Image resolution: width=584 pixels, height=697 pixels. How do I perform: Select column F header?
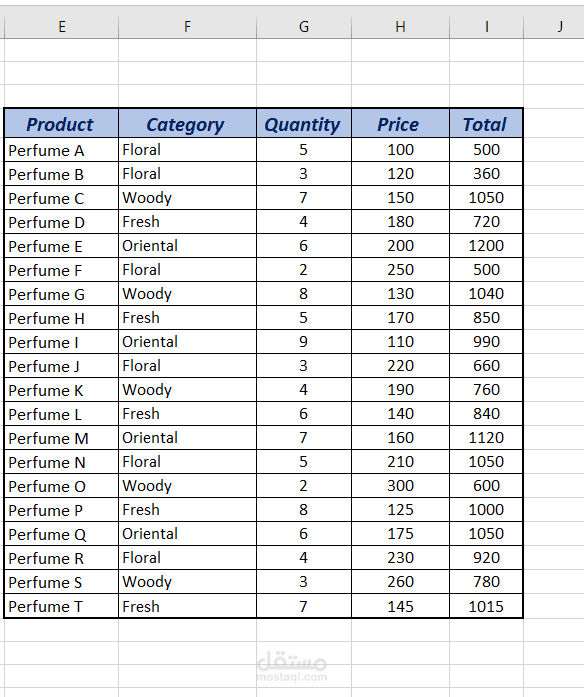(188, 27)
